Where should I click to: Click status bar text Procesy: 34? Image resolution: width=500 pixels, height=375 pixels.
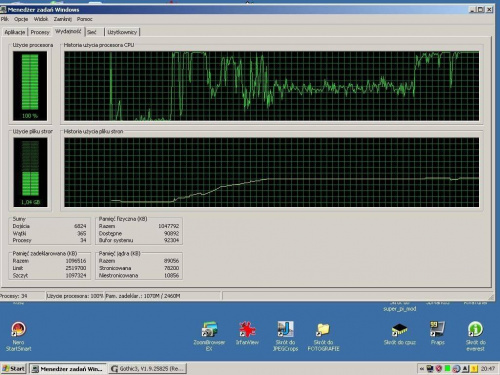(14, 296)
